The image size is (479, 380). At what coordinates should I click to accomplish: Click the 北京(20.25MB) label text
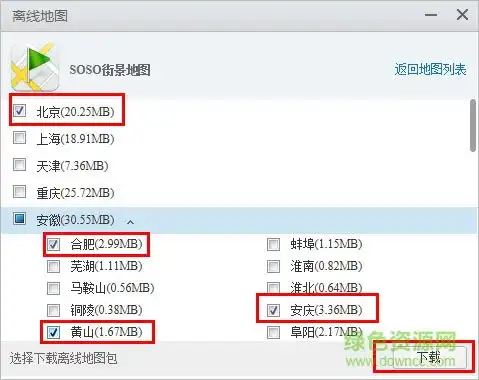75,112
